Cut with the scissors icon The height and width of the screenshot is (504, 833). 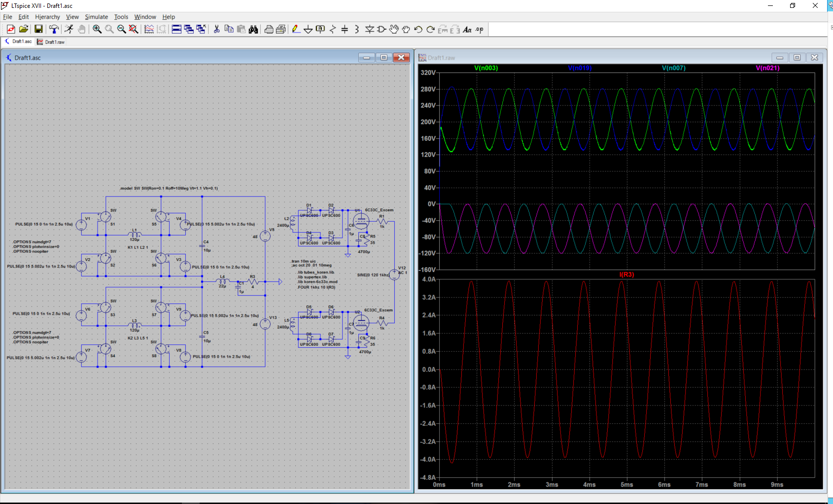(216, 30)
